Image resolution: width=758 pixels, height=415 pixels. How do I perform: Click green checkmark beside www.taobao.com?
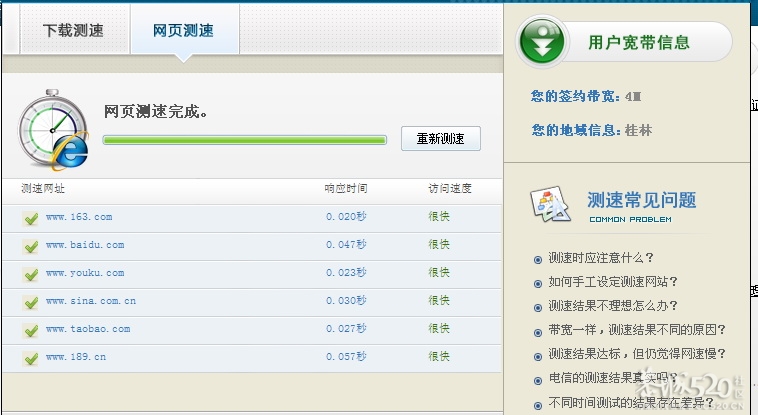pos(31,330)
